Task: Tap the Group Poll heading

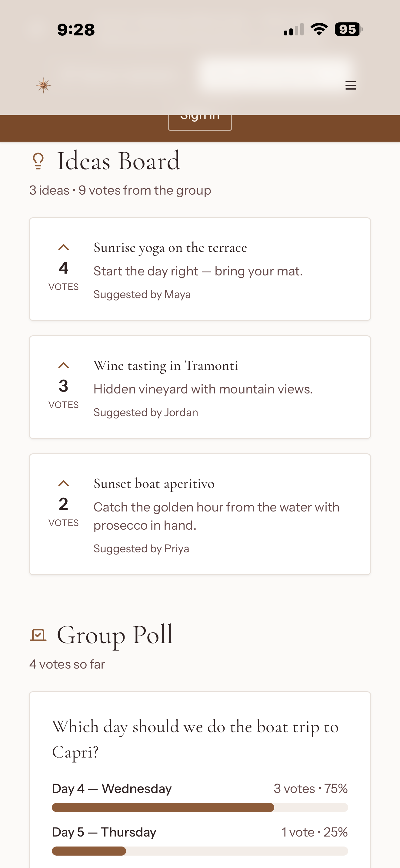Action: click(x=115, y=635)
